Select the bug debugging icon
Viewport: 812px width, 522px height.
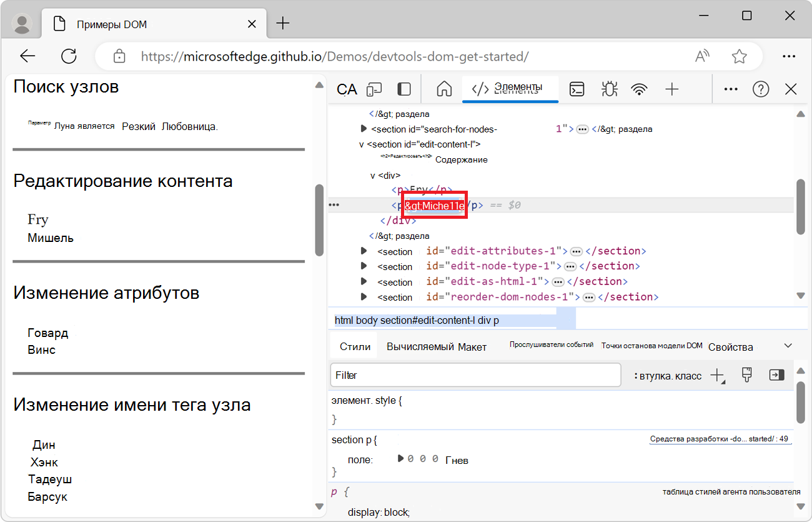(609, 89)
